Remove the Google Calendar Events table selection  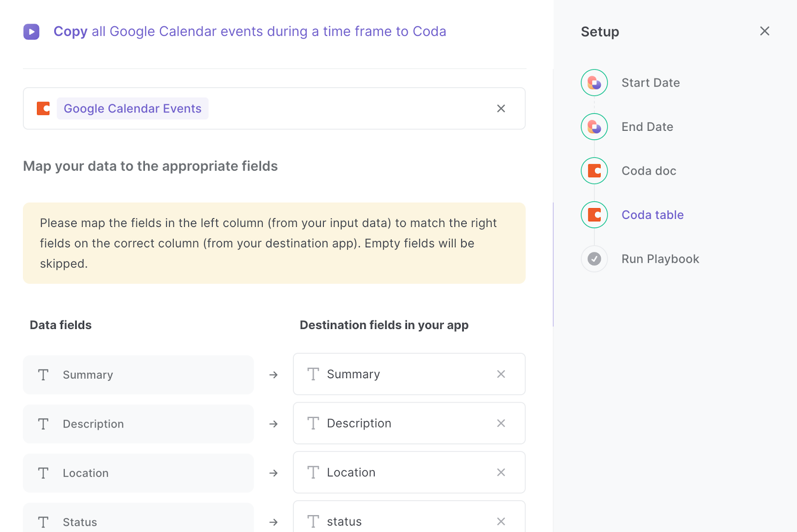pos(501,108)
